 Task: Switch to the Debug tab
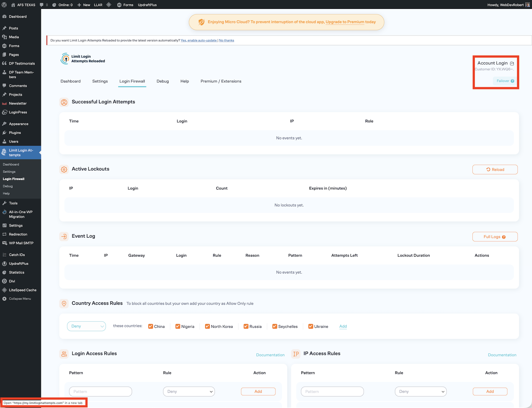(x=163, y=81)
